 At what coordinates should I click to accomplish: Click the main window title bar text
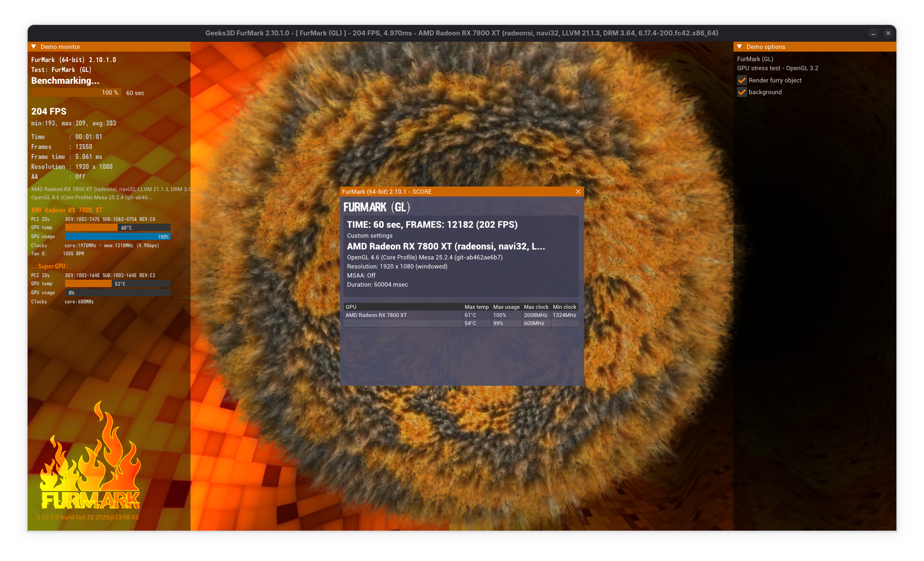click(462, 33)
